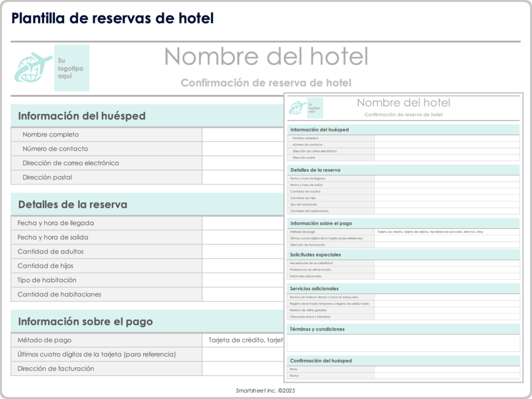This screenshot has height=399, width=532.
Task: Click the 'Su logotipo aquí' placeholder box
Action: click(x=72, y=68)
